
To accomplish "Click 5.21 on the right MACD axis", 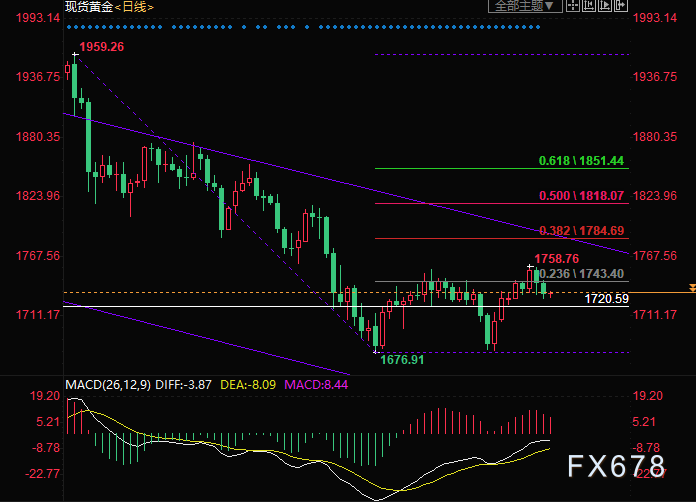I will (x=644, y=422).
